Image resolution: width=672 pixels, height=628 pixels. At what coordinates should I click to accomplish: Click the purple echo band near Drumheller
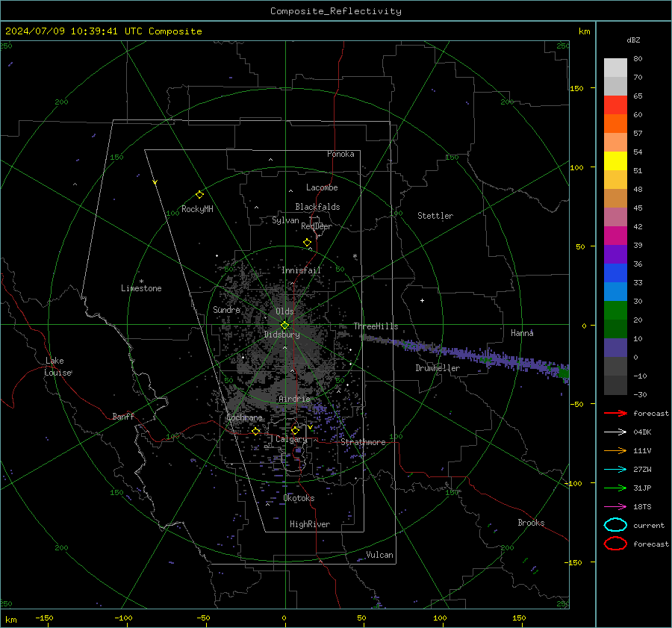[x=467, y=354]
